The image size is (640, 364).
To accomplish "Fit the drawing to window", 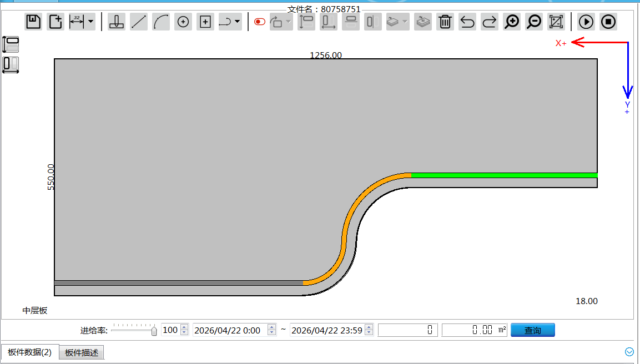I will (556, 22).
